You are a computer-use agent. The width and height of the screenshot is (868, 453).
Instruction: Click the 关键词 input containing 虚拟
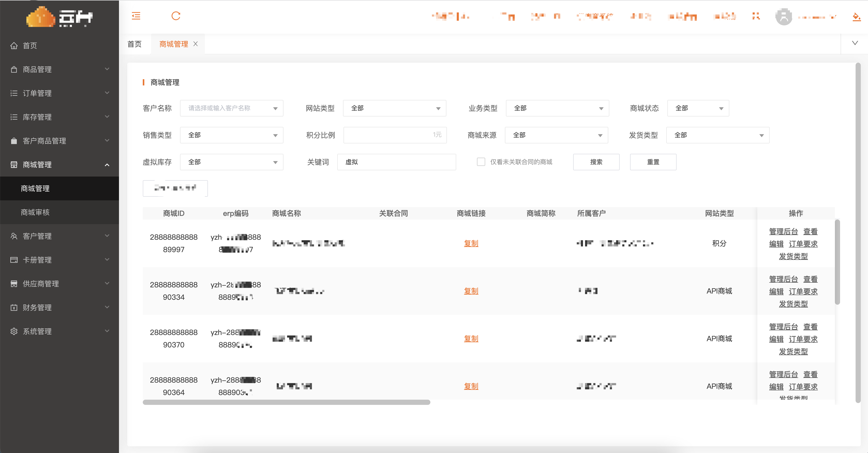(396, 162)
